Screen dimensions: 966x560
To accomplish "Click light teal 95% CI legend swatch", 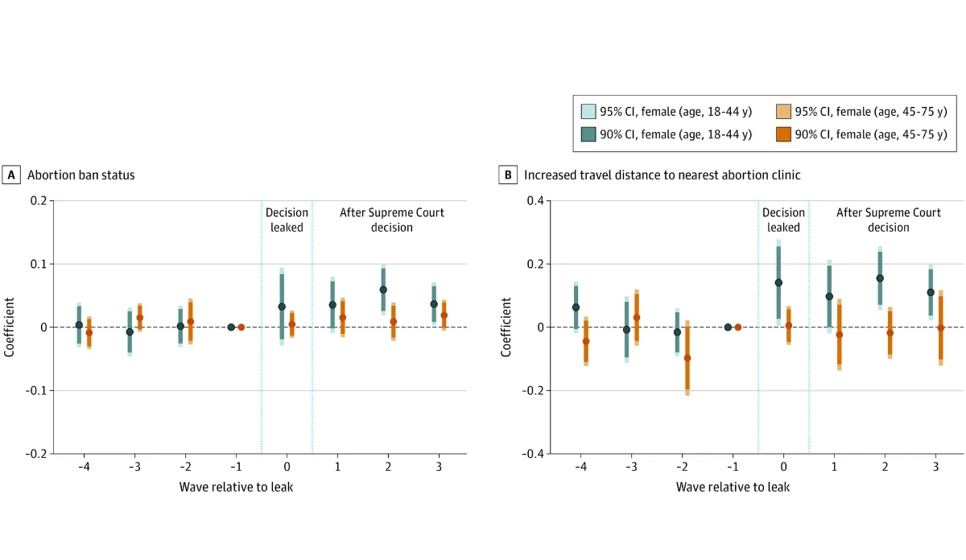I will (x=588, y=112).
